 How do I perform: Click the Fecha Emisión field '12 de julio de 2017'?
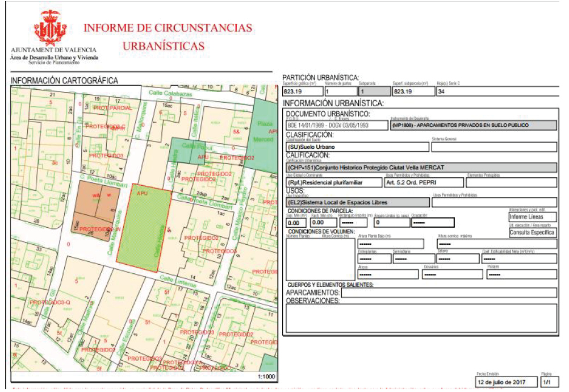coord(506,382)
